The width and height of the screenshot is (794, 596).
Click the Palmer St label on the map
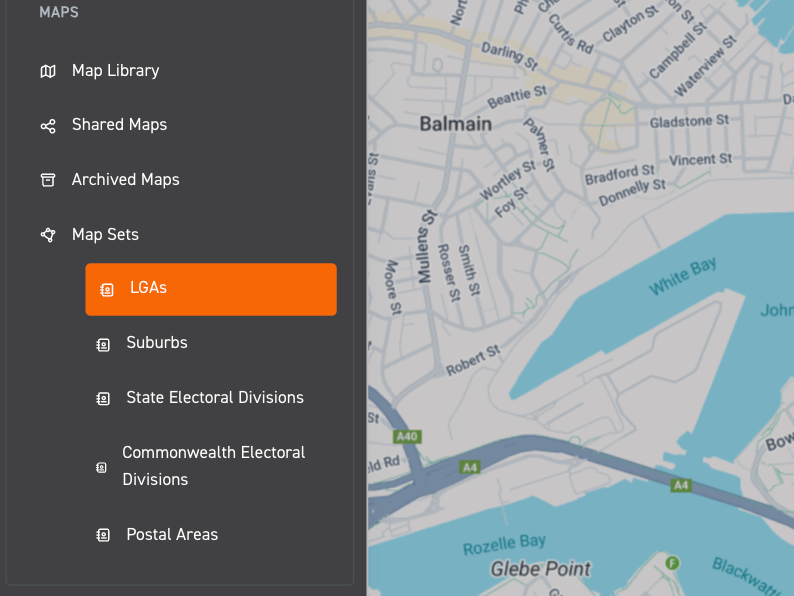click(x=540, y=144)
